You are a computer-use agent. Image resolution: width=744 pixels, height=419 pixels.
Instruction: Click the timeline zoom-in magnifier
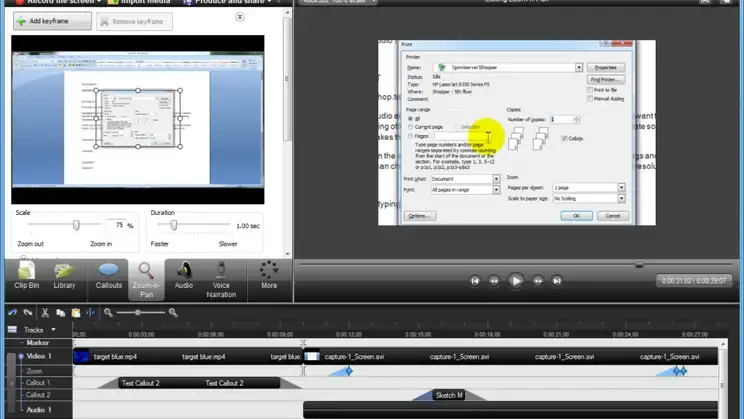[173, 312]
